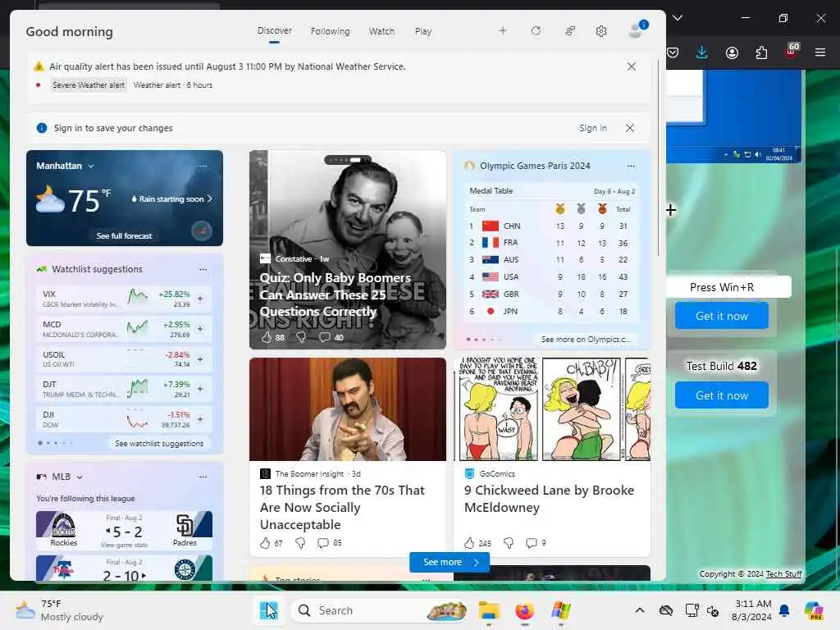The image size is (840, 630).
Task: Add DJI to watchlist
Action: click(x=200, y=419)
